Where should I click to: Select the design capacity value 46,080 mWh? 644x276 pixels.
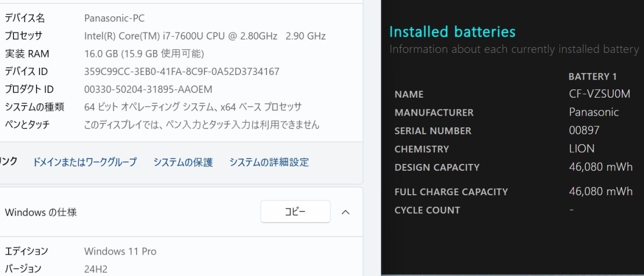point(601,167)
